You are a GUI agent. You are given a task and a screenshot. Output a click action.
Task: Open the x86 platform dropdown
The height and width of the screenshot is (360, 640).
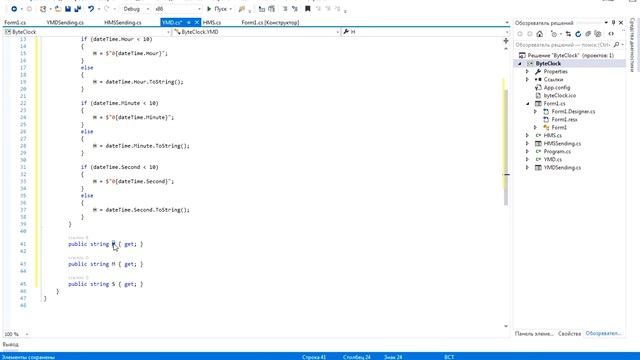point(178,9)
